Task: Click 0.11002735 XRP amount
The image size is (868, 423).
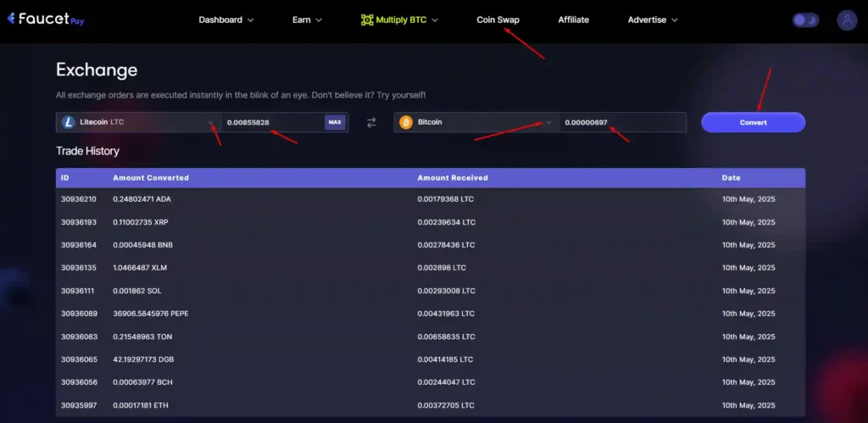Action: (x=141, y=222)
